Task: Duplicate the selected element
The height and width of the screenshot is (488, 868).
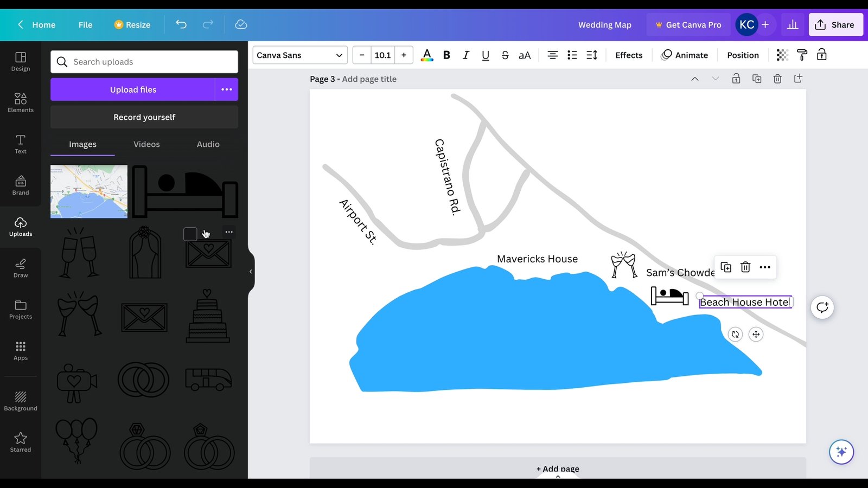Action: coord(725,267)
